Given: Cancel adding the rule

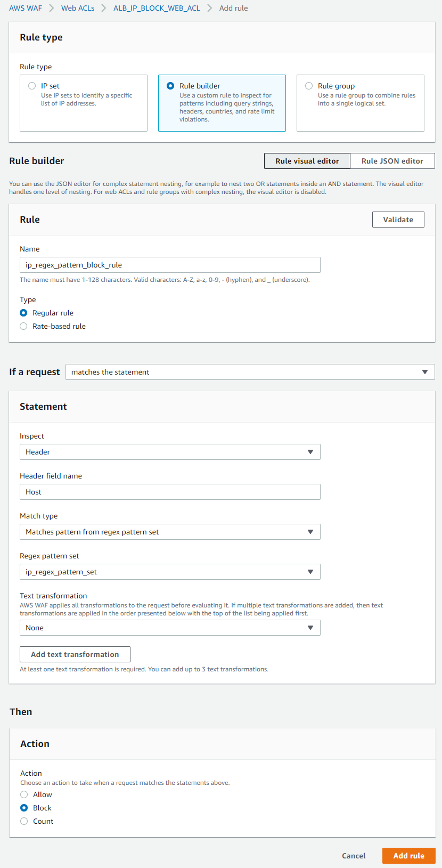Looking at the screenshot, I should [x=354, y=856].
